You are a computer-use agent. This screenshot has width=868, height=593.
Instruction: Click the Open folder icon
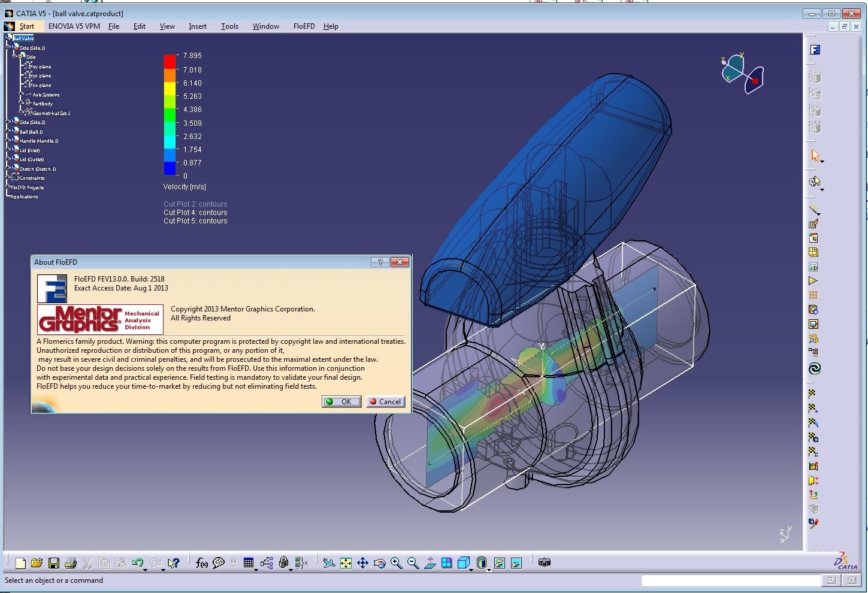pos(37,563)
